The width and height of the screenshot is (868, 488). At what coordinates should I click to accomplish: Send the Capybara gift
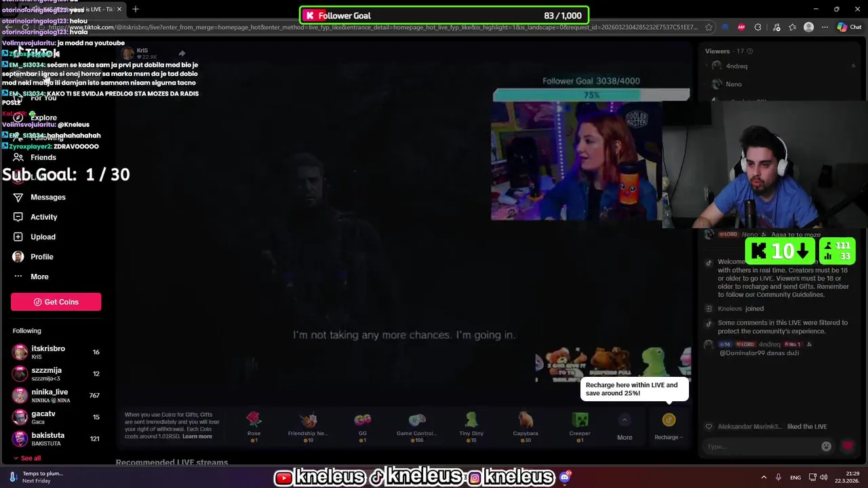coord(526,427)
